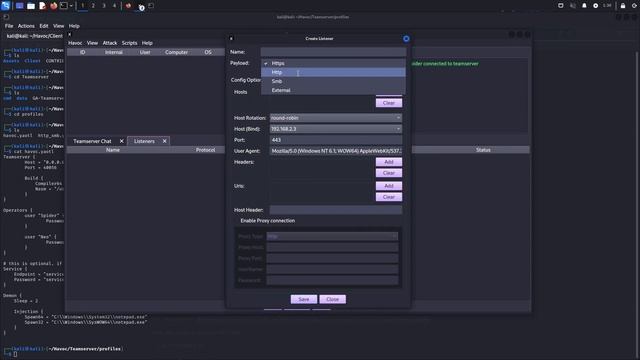Save the new listener
Viewport: 640px width, 360px height.
click(x=304, y=299)
